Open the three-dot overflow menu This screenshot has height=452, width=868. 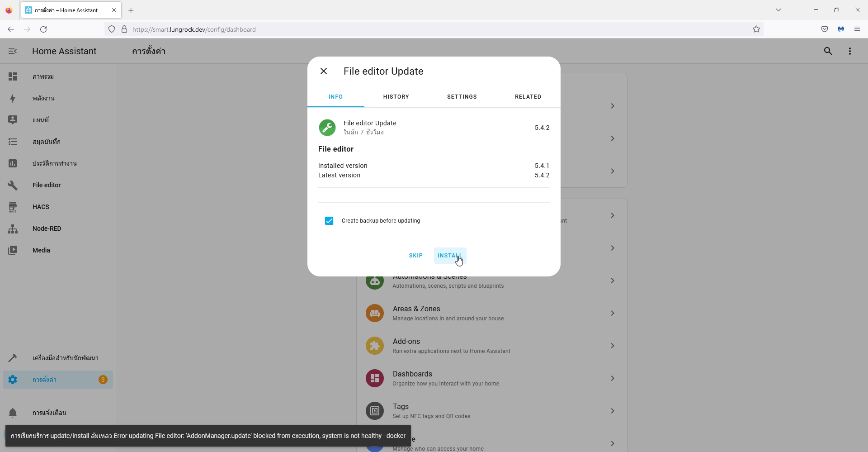(850, 51)
